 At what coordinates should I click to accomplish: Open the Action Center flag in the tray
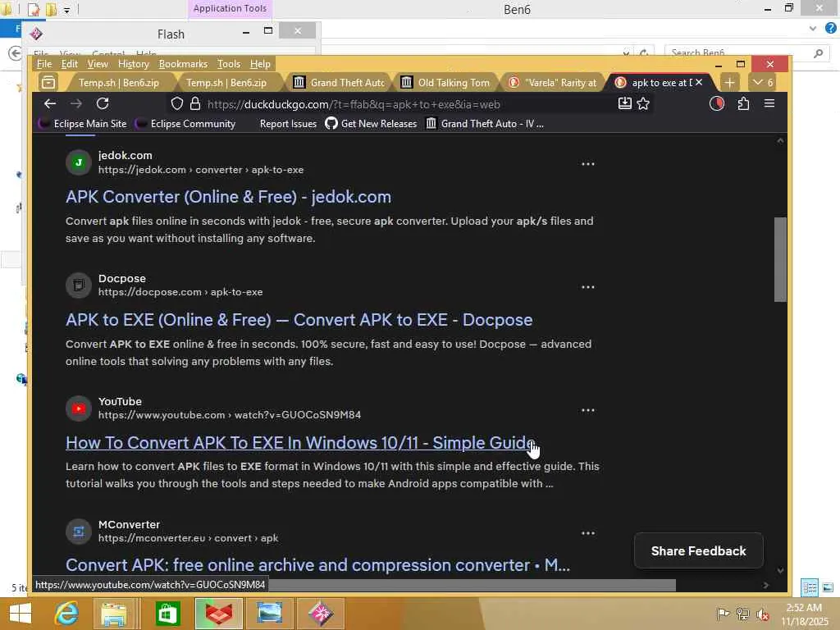coord(723,614)
